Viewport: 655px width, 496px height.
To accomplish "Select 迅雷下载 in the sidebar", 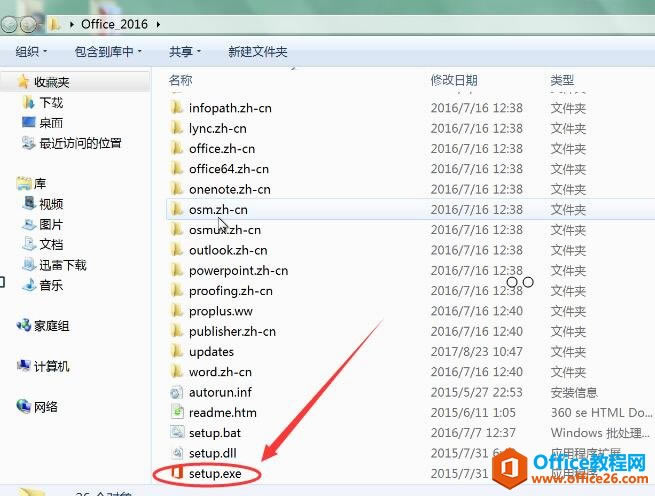I will tap(63, 265).
